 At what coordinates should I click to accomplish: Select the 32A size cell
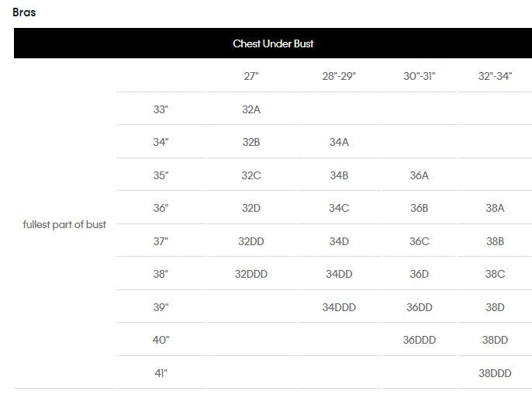(x=251, y=109)
